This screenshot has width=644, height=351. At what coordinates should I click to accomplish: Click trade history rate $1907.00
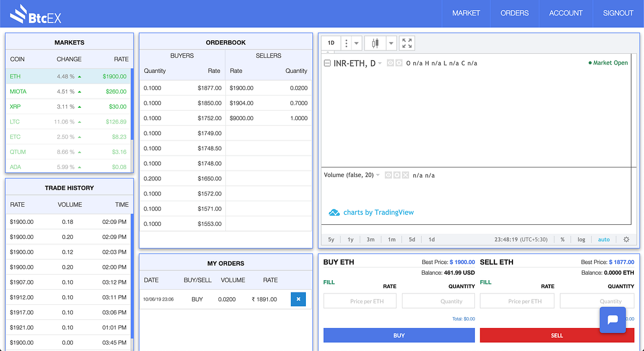point(21,282)
